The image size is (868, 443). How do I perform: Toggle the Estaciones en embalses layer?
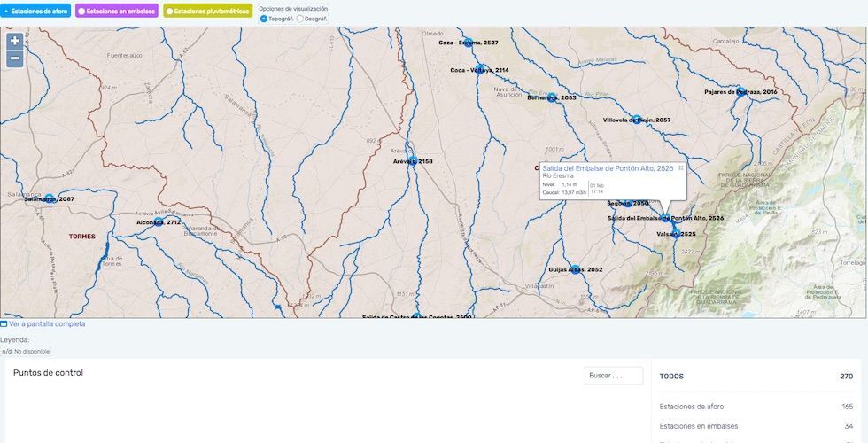point(118,12)
